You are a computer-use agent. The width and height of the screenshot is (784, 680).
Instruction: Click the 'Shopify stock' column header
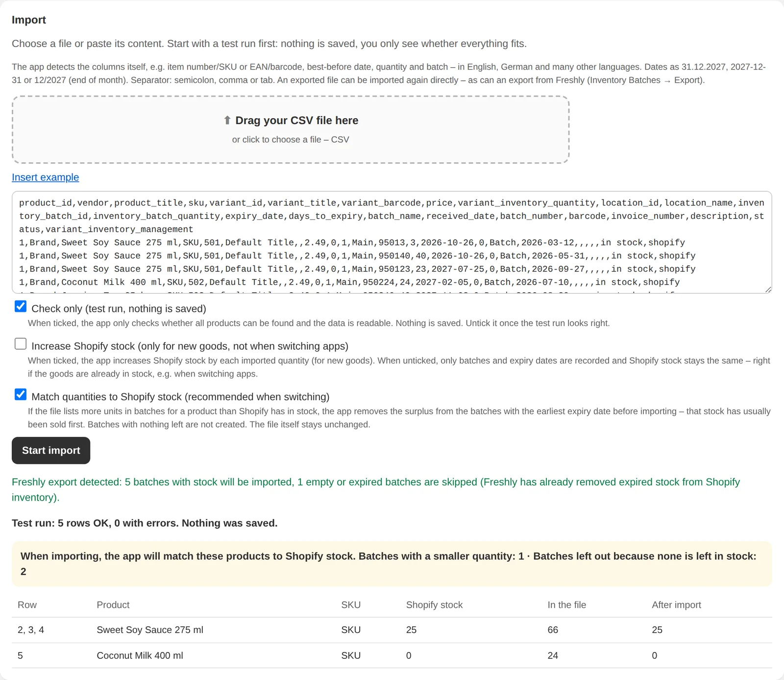pos(434,605)
